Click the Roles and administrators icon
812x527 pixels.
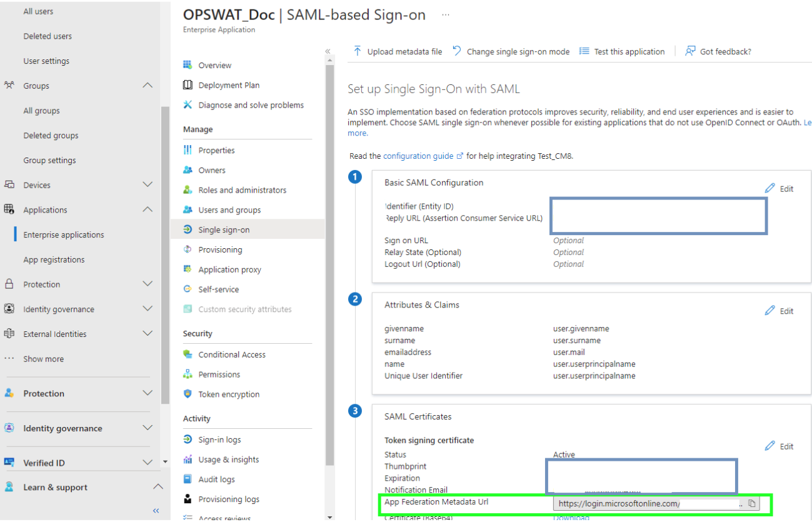tap(188, 190)
